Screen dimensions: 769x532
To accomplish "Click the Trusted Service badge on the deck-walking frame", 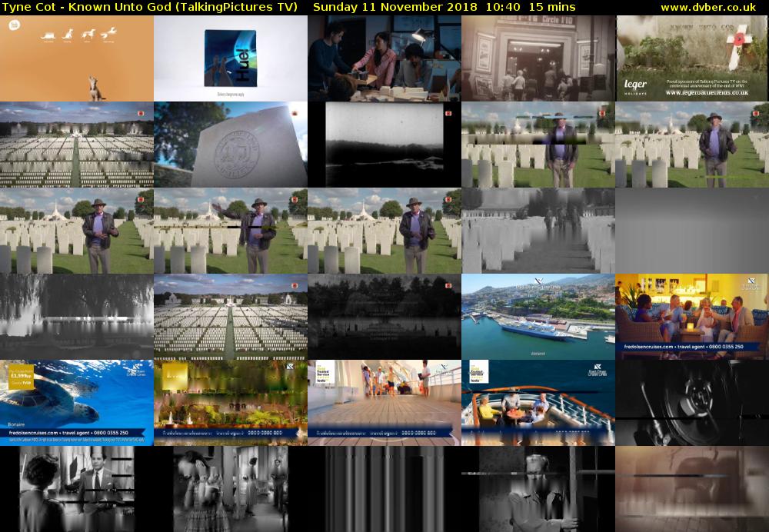I will pyautogui.click(x=325, y=372).
